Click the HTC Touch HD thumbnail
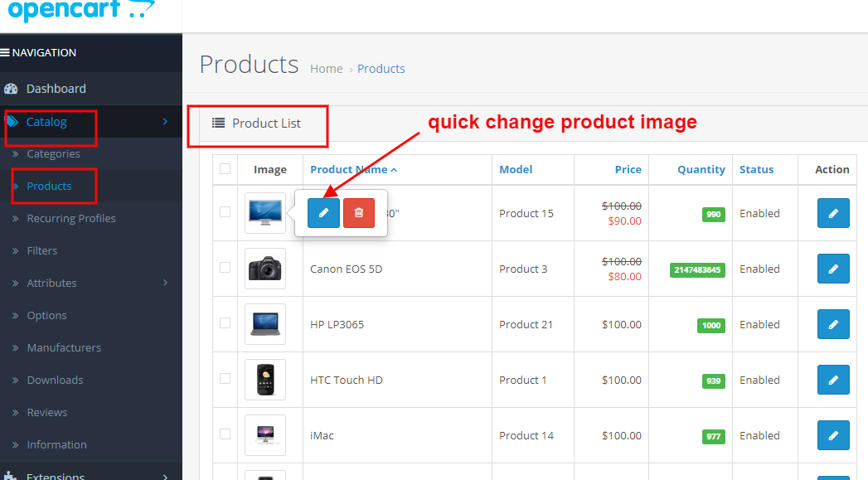The height and width of the screenshot is (480, 868). 265,380
